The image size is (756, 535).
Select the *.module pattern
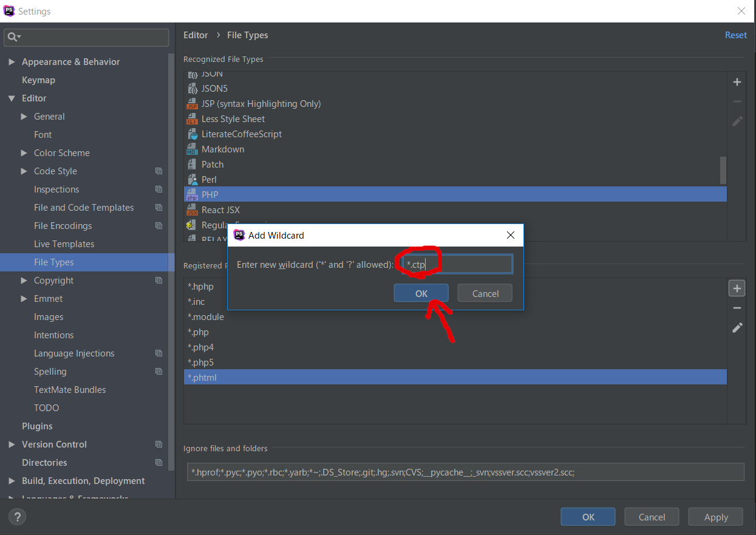click(x=206, y=317)
